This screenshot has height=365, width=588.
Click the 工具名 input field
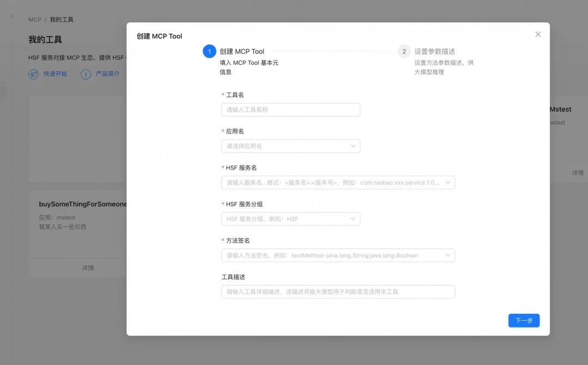pyautogui.click(x=290, y=109)
